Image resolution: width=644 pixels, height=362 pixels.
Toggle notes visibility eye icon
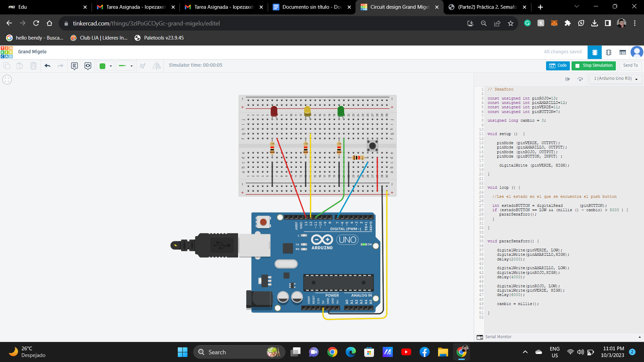[x=88, y=66]
